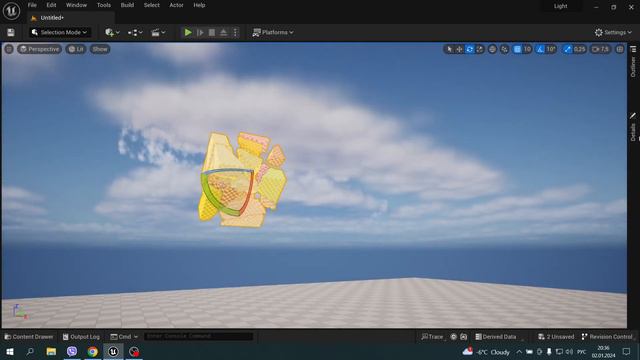Open the Settings dropdown

(x=613, y=32)
